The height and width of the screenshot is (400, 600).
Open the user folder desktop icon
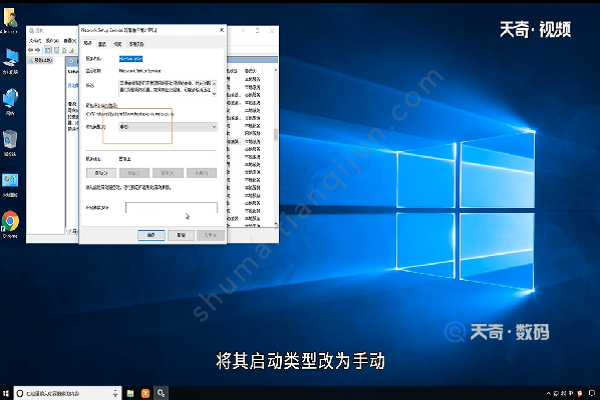tap(10, 20)
